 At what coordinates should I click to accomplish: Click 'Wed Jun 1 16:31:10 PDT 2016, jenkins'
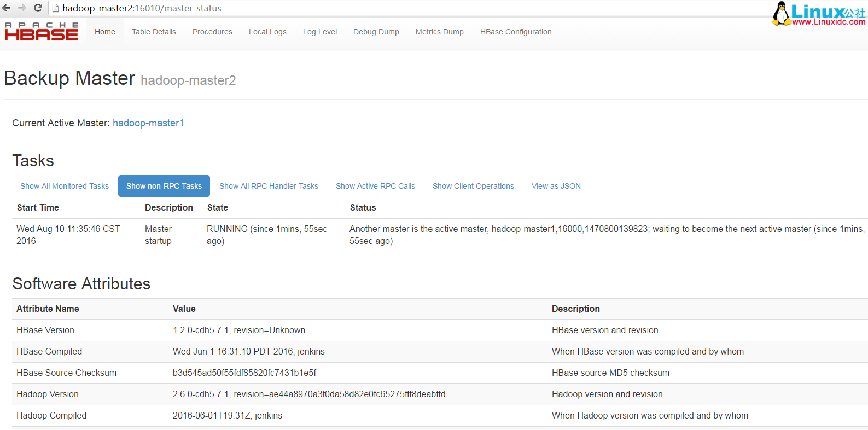249,351
